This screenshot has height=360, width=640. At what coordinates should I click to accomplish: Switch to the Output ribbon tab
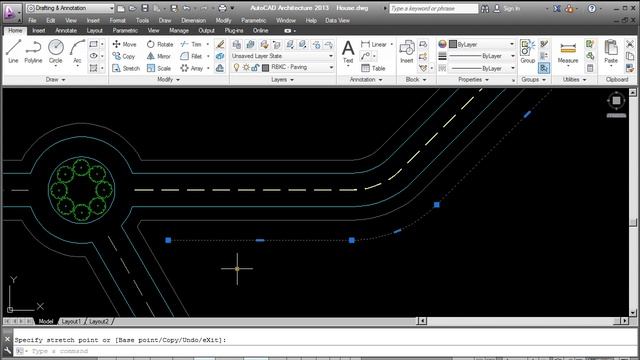pyautogui.click(x=206, y=31)
